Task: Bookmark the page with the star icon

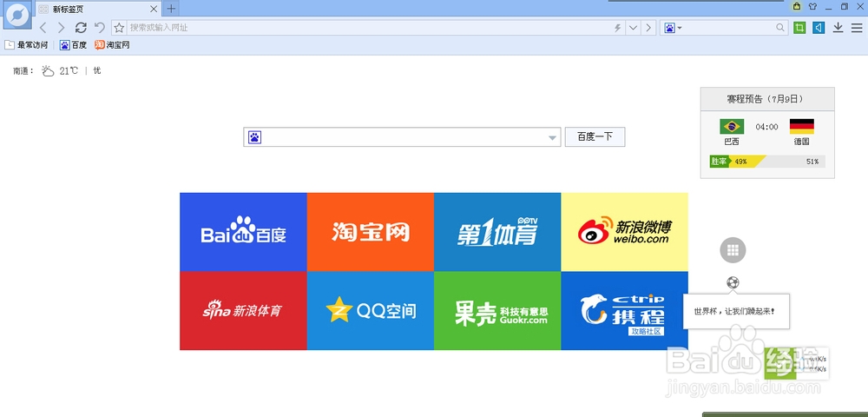Action: click(118, 28)
